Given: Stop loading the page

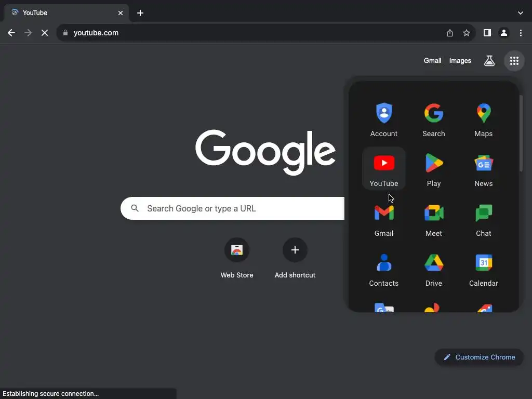Looking at the screenshot, I should click(x=45, y=33).
